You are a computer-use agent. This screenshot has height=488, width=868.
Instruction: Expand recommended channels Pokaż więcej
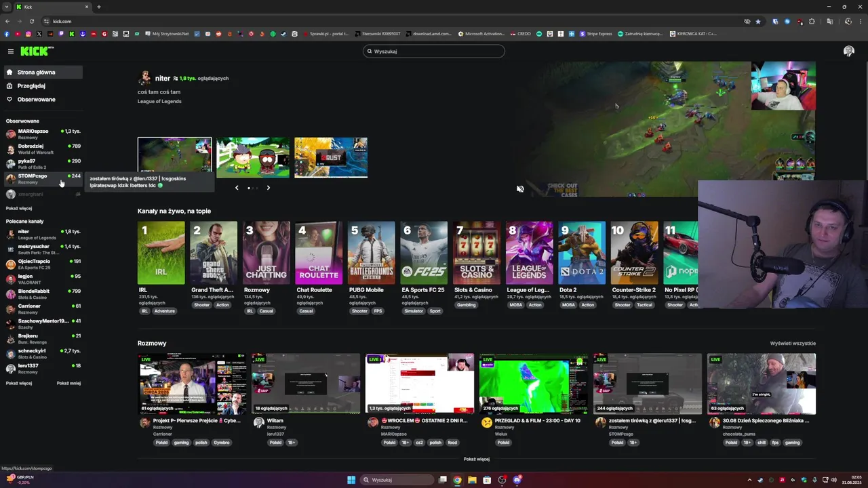point(19,384)
